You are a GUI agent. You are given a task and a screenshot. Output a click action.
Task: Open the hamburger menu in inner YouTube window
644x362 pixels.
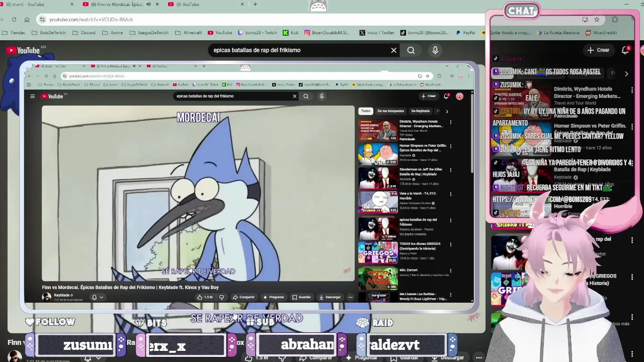tap(32, 96)
